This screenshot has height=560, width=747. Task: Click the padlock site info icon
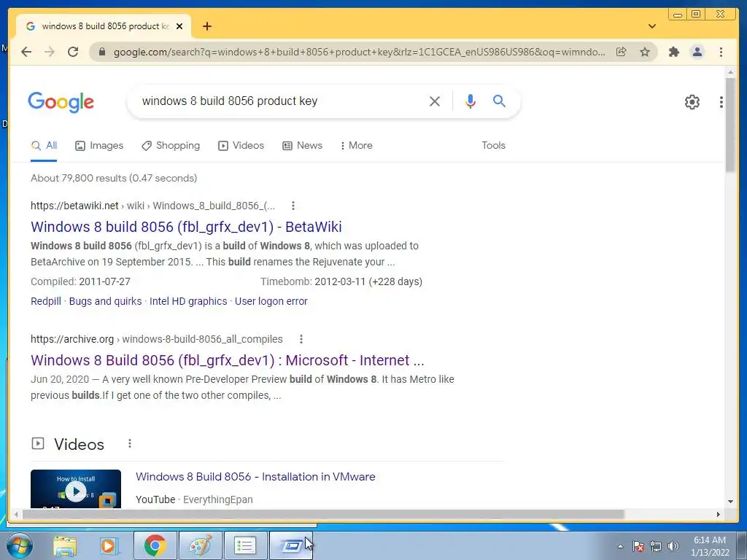point(101,52)
